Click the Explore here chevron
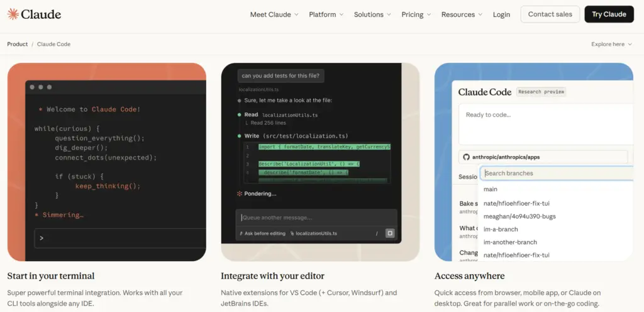 click(x=630, y=44)
